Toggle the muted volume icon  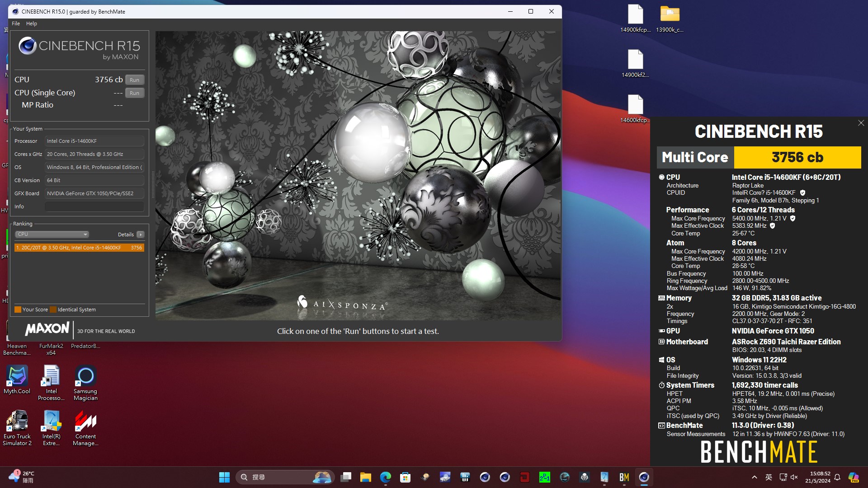tap(794, 477)
